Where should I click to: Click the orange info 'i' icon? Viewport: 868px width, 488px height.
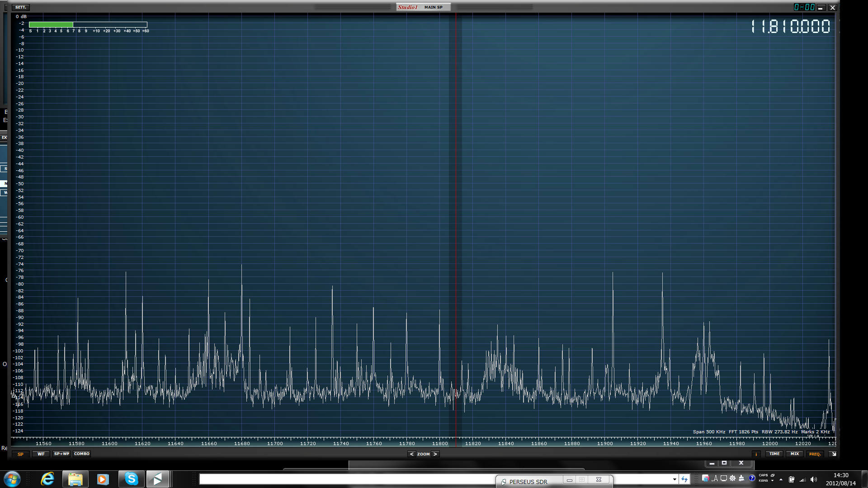[756, 454]
